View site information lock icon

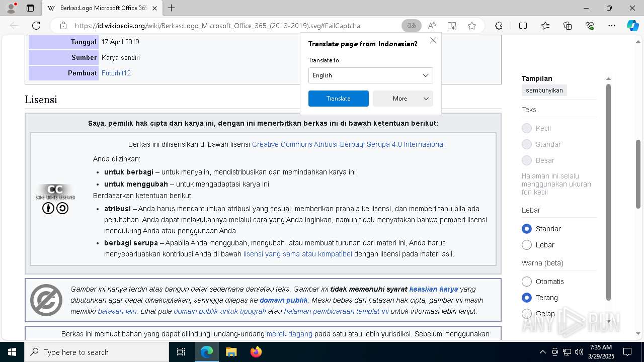[x=63, y=26]
